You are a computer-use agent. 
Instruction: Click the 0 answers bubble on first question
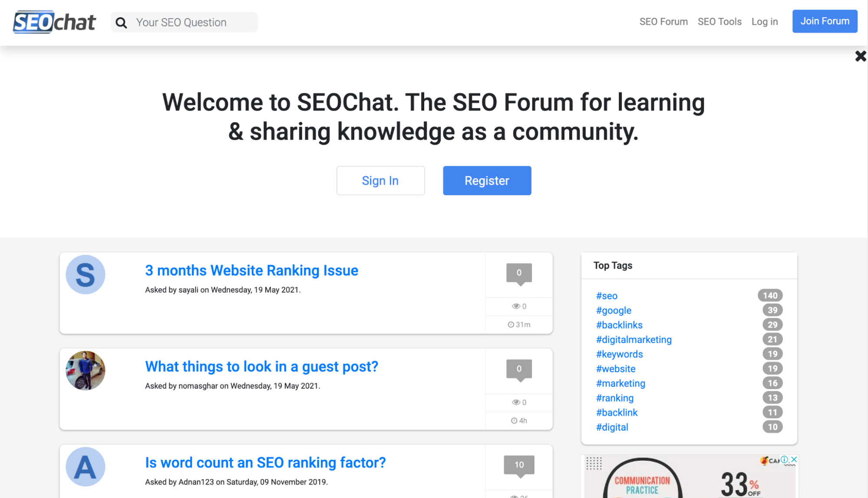click(519, 273)
